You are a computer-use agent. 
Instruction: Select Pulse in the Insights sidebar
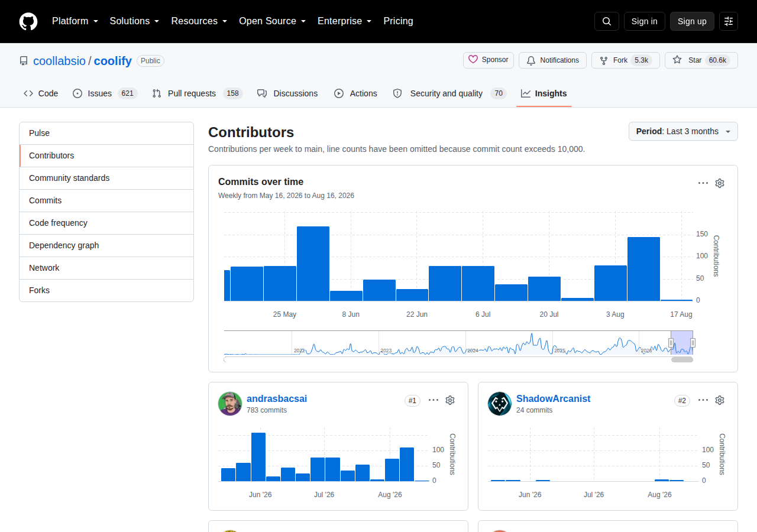[106, 133]
